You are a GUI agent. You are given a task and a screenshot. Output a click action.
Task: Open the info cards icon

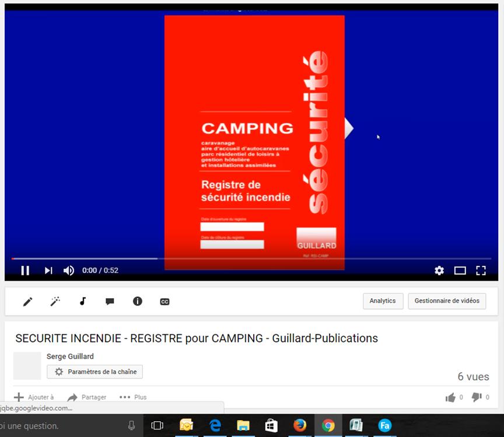pyautogui.click(x=138, y=301)
